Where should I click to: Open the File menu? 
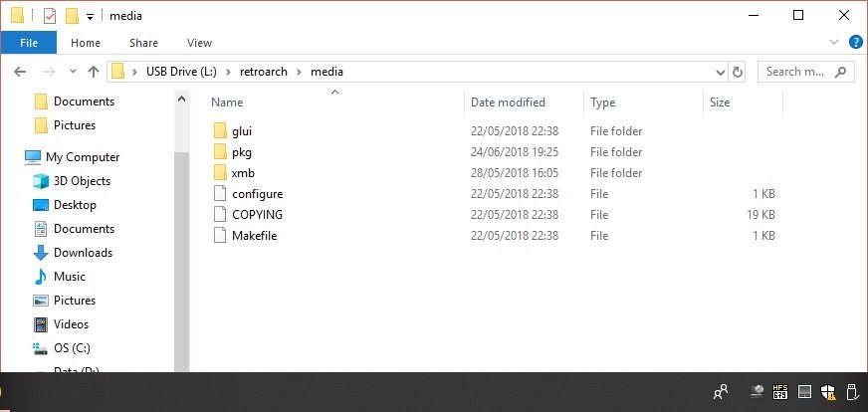pos(28,43)
